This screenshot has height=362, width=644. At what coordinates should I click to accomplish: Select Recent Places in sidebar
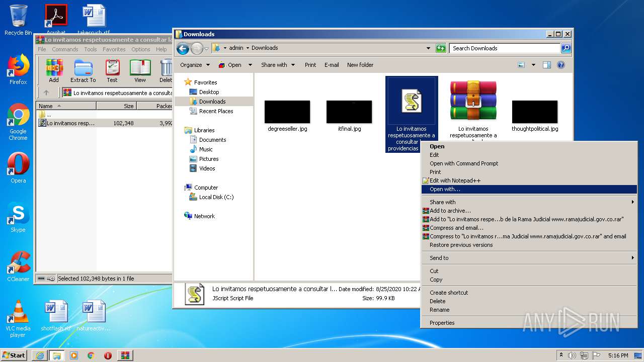click(216, 111)
